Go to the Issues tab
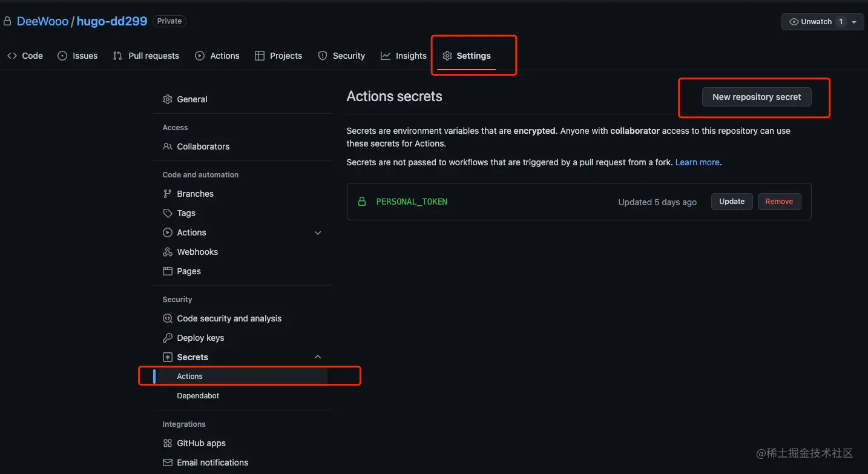The image size is (868, 474). coord(77,56)
